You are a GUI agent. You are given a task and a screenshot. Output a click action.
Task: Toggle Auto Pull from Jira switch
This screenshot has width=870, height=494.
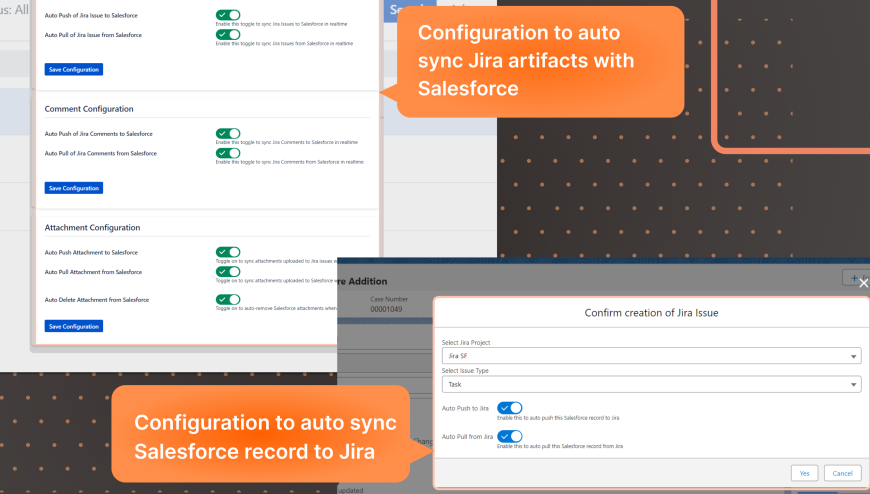click(509, 436)
